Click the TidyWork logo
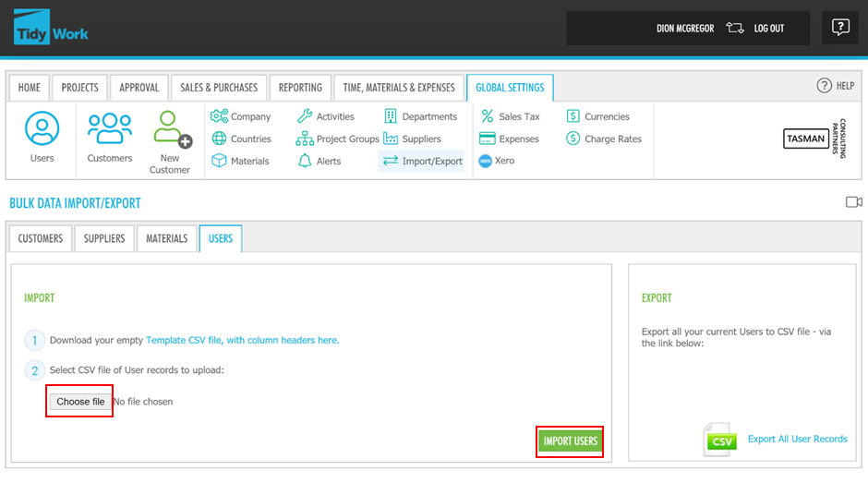Image resolution: width=868 pixels, height=483 pixels. coord(51,27)
